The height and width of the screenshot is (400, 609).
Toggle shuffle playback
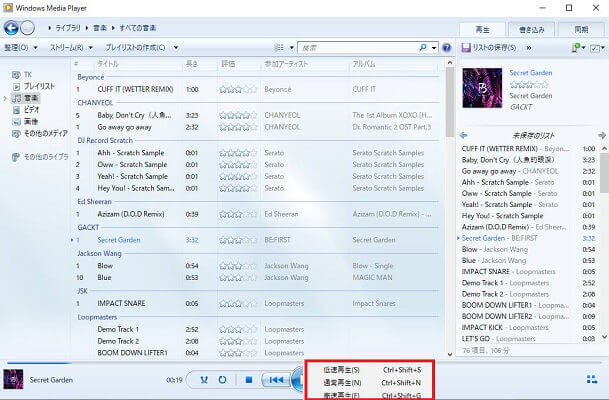coord(204,380)
